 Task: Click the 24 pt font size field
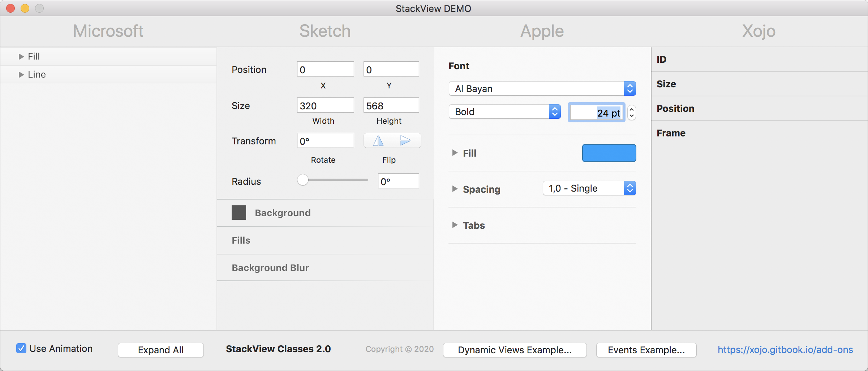pos(596,113)
